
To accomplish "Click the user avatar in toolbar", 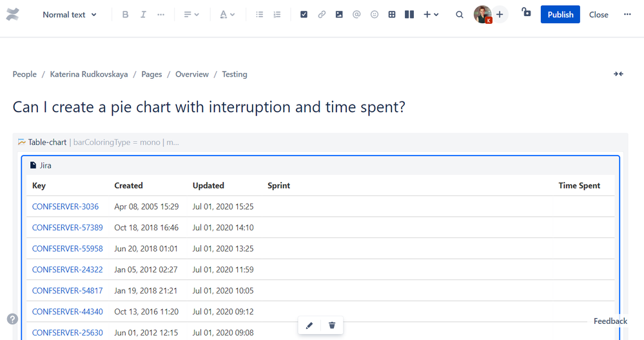I will point(483,14).
